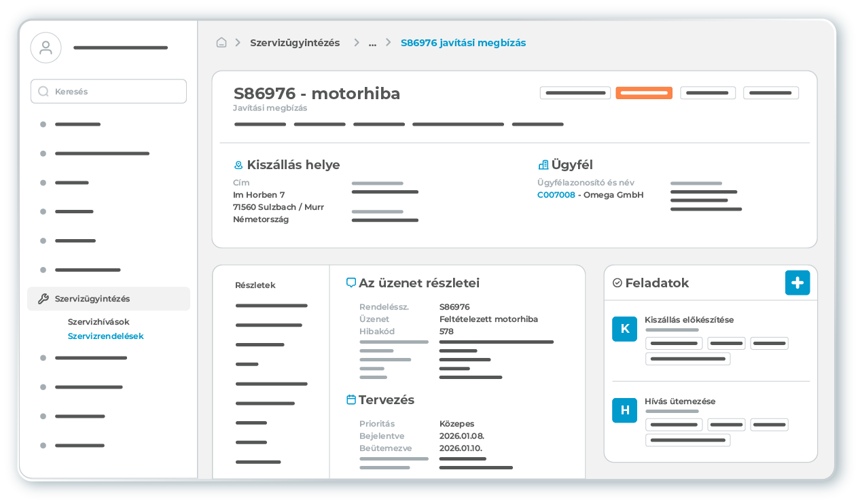The height and width of the screenshot is (504, 860).
Task: Go to the home breadcrumb icon
Action: click(x=221, y=42)
